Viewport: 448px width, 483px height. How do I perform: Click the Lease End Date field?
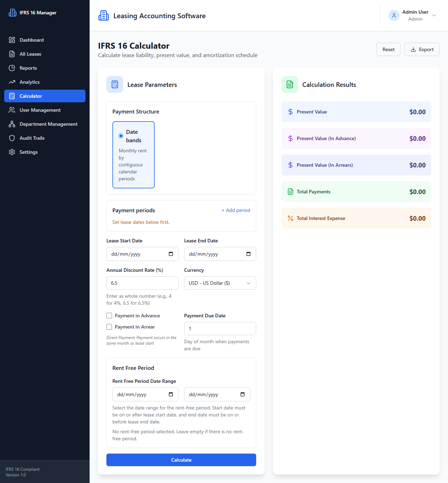(220, 254)
